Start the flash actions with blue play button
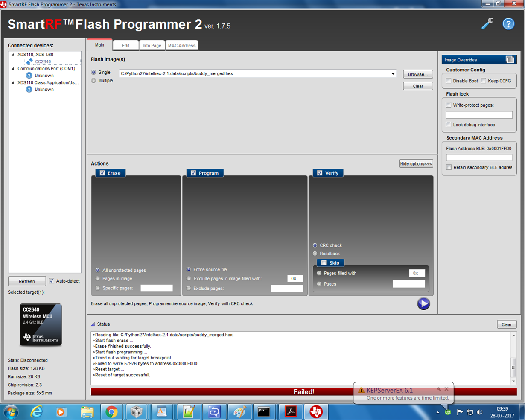This screenshot has width=525, height=420. tap(423, 303)
